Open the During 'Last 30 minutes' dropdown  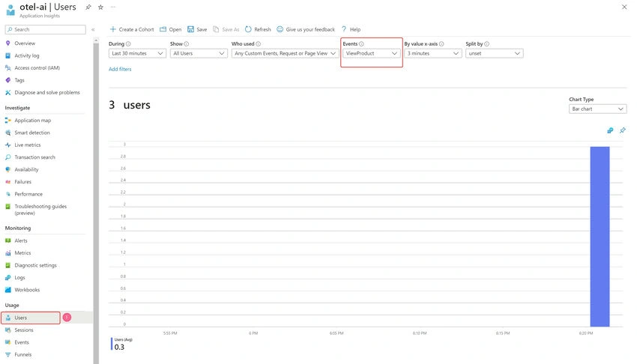137,54
